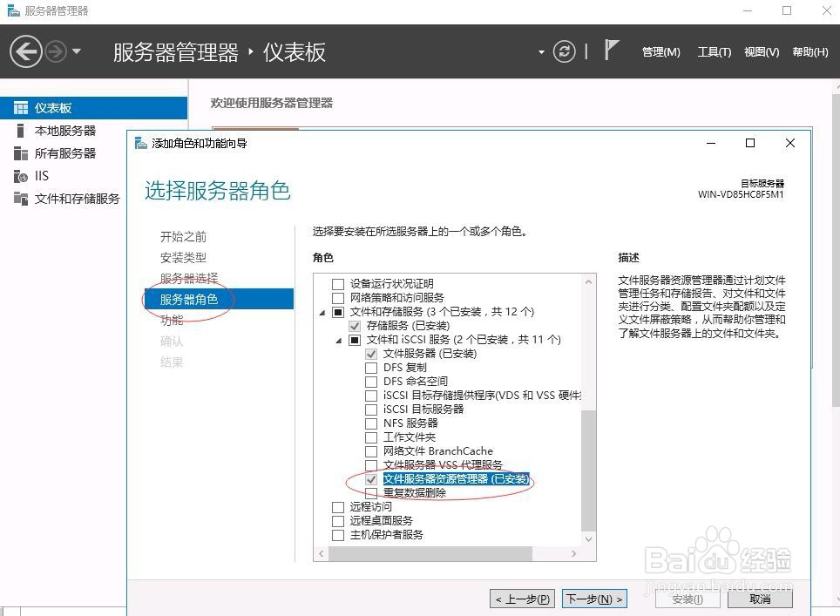Click the 取消 button in the wizard
The height and width of the screenshot is (616, 840).
click(760, 599)
